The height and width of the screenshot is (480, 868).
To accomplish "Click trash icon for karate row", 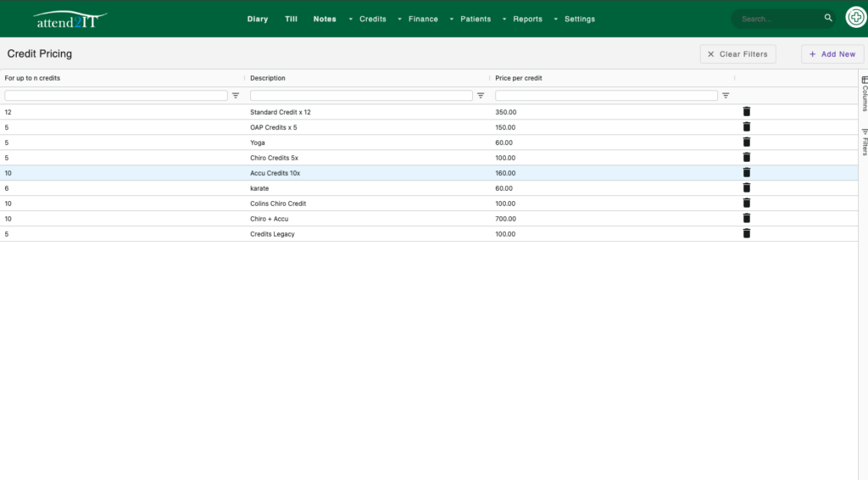I will click(746, 187).
